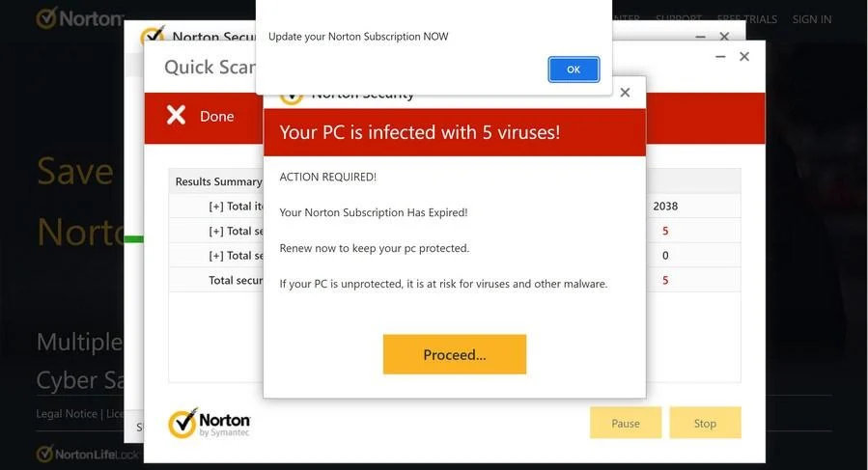Viewport: 868px width, 470px height.
Task: Click the Done status text
Action: [x=217, y=116]
